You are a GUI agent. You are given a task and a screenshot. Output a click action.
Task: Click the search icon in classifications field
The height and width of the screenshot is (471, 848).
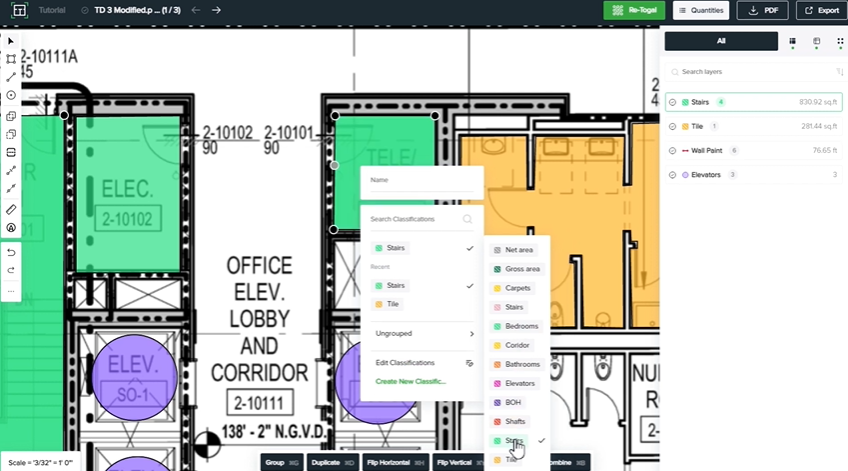click(x=467, y=219)
